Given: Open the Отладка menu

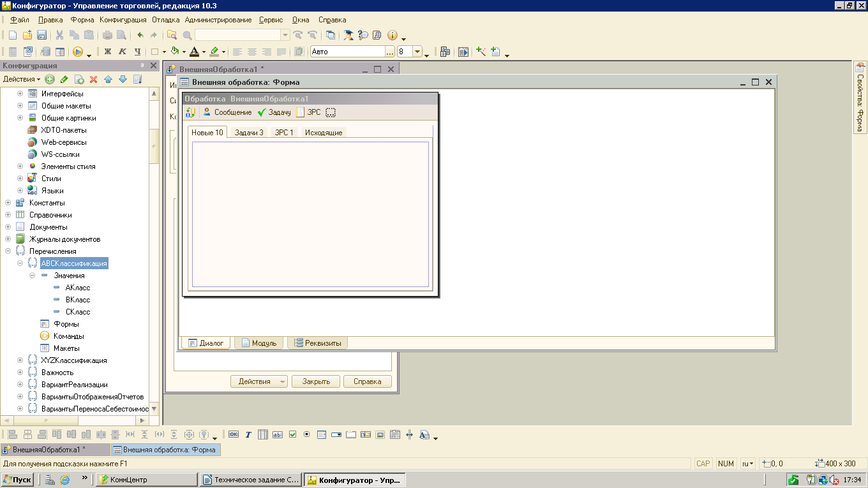Looking at the screenshot, I should [165, 20].
